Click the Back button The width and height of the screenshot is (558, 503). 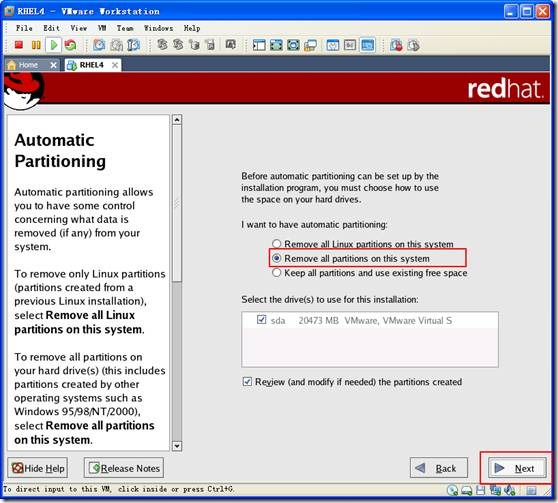point(439,468)
